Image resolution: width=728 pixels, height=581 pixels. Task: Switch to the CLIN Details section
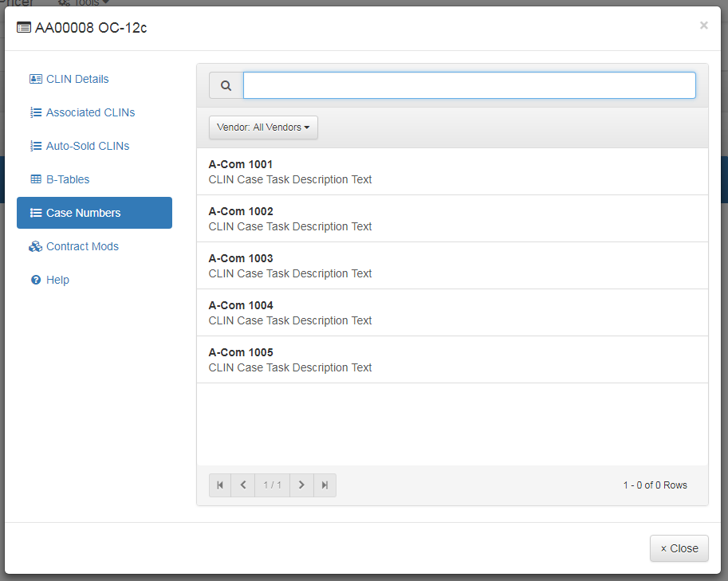point(75,78)
